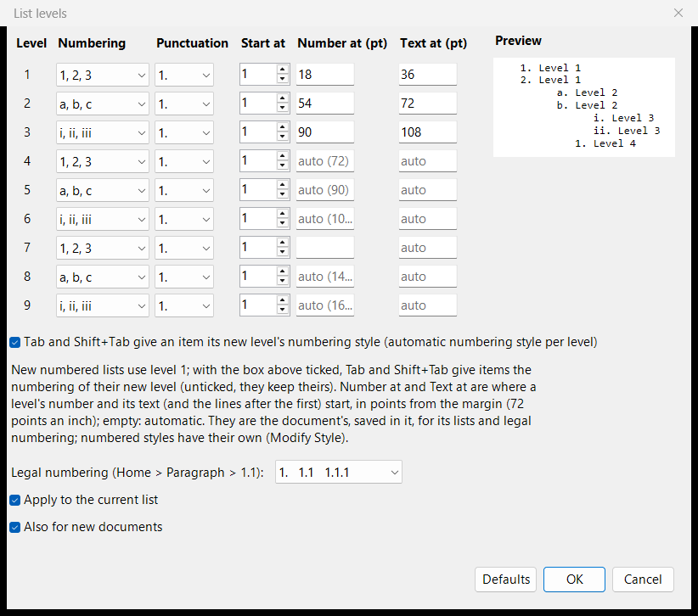Screen dimensions: 698x616
Task: Click level 4 Text at auto field
Action: coord(428,161)
